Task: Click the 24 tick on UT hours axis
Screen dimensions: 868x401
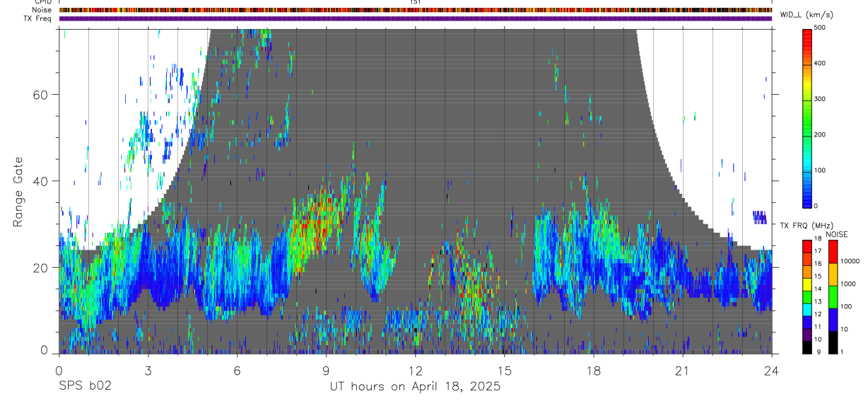Action: click(772, 370)
